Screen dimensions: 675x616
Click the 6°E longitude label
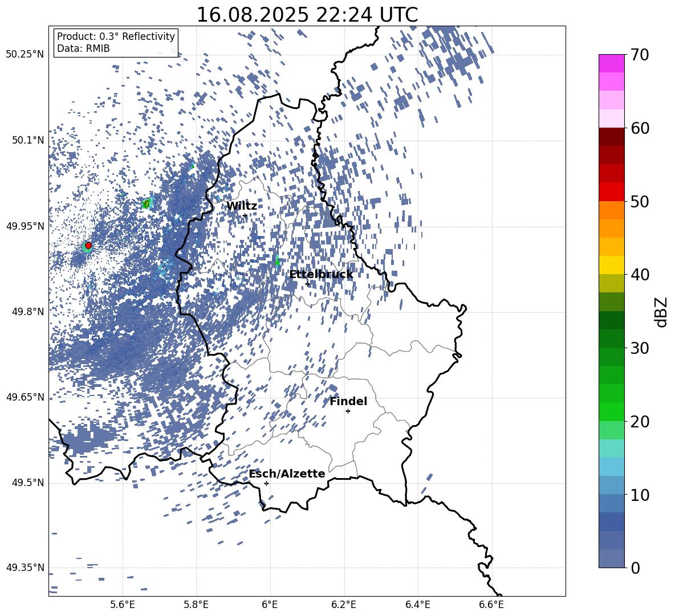click(270, 605)
